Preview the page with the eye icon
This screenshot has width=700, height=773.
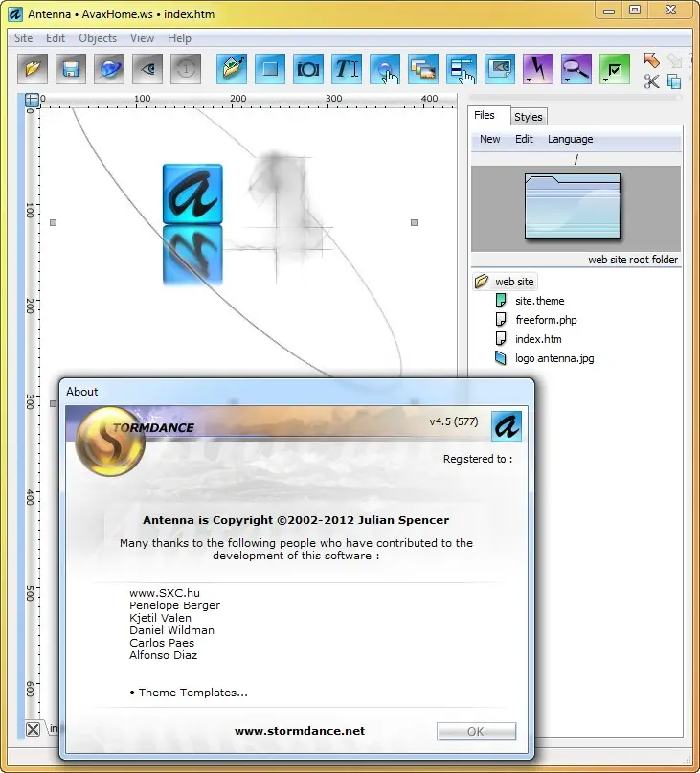coord(147,69)
